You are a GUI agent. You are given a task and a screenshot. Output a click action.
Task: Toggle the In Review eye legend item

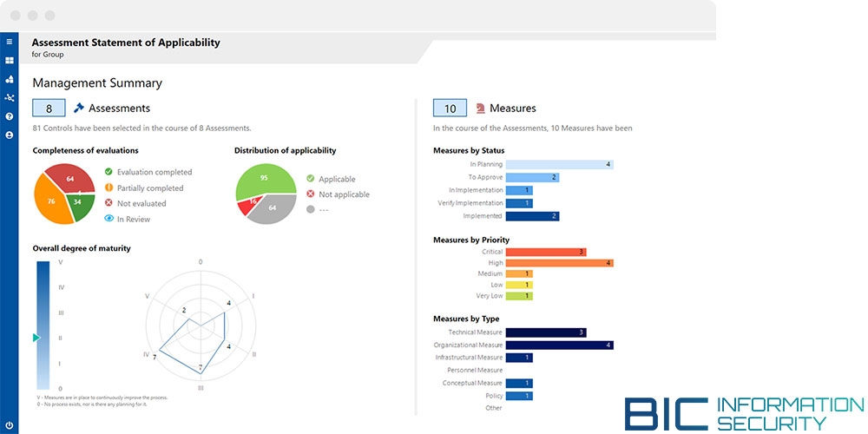pos(128,219)
